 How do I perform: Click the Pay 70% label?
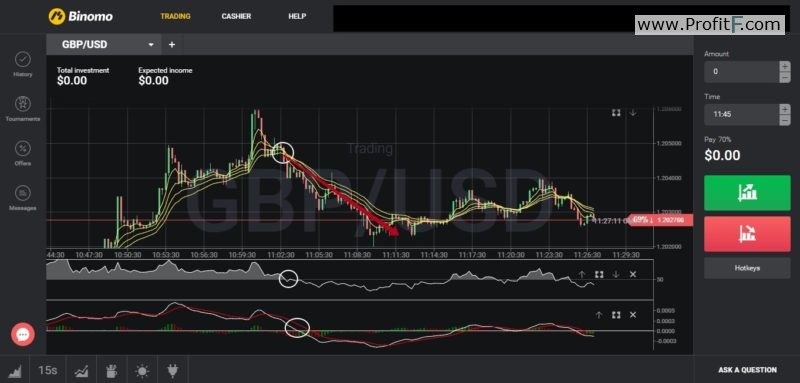(x=717, y=139)
